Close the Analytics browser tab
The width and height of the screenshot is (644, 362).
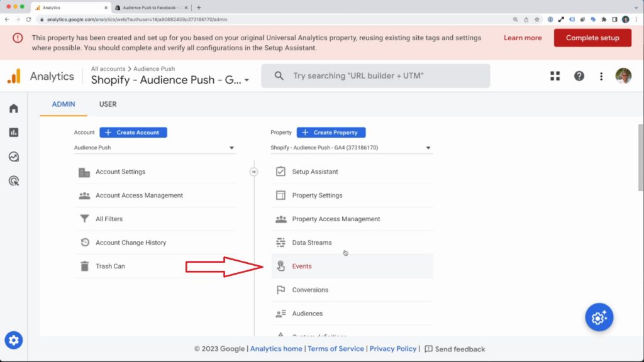point(106,8)
